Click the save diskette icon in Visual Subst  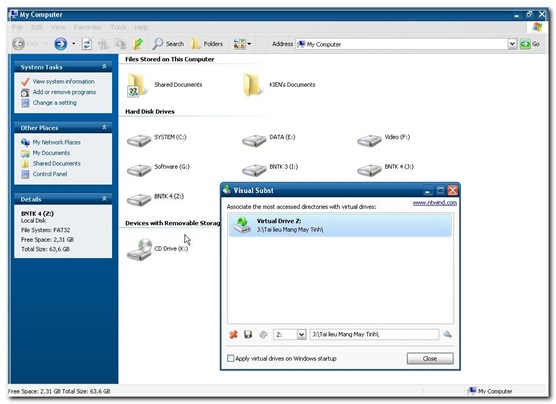[x=248, y=334]
